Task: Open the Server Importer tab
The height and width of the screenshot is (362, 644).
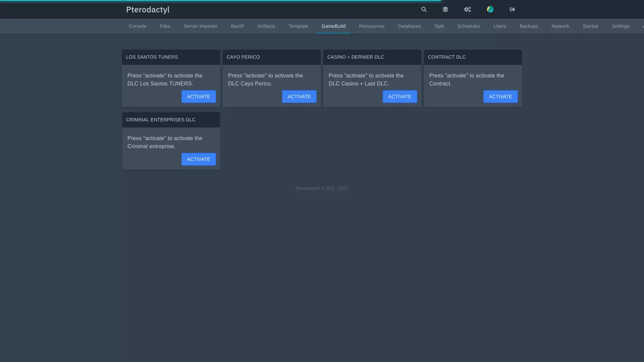Action: click(201, 26)
